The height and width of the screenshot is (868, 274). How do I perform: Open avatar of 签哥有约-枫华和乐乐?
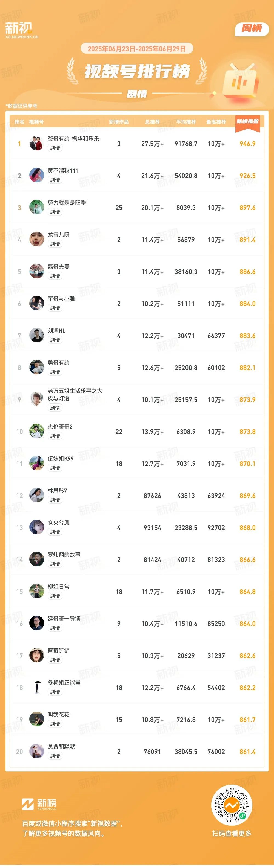click(37, 144)
